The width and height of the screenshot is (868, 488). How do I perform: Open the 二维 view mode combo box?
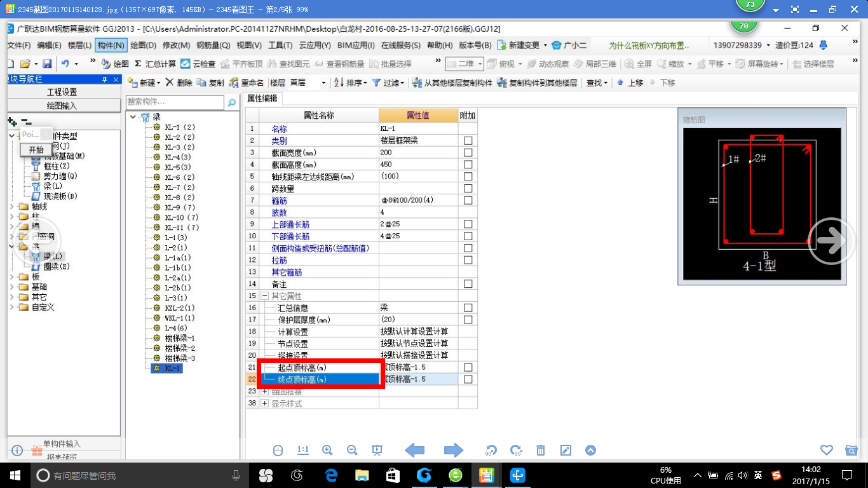[465, 64]
